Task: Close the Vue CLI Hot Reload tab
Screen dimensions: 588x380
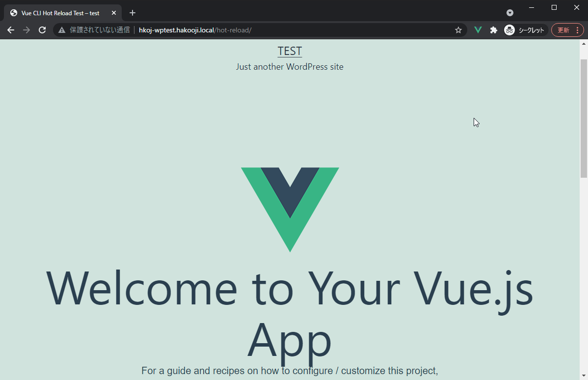Action: pyautogui.click(x=113, y=13)
